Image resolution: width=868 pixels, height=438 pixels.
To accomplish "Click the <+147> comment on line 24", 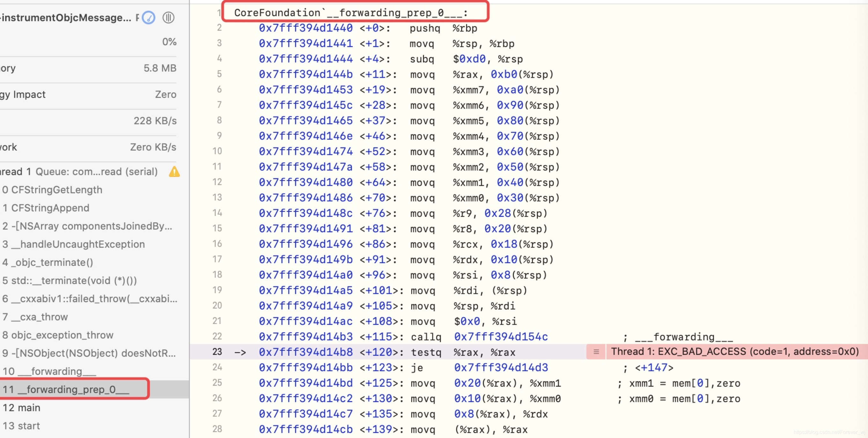I will 648,368.
